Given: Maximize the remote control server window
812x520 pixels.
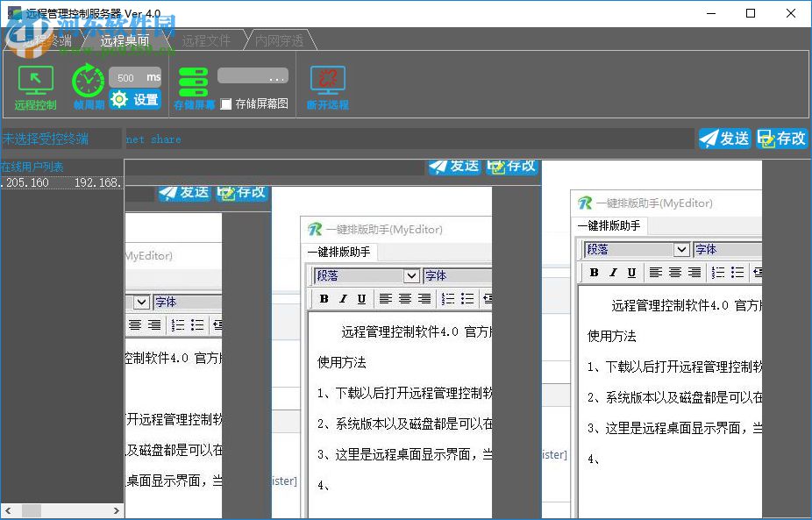Looking at the screenshot, I should coord(751,13).
